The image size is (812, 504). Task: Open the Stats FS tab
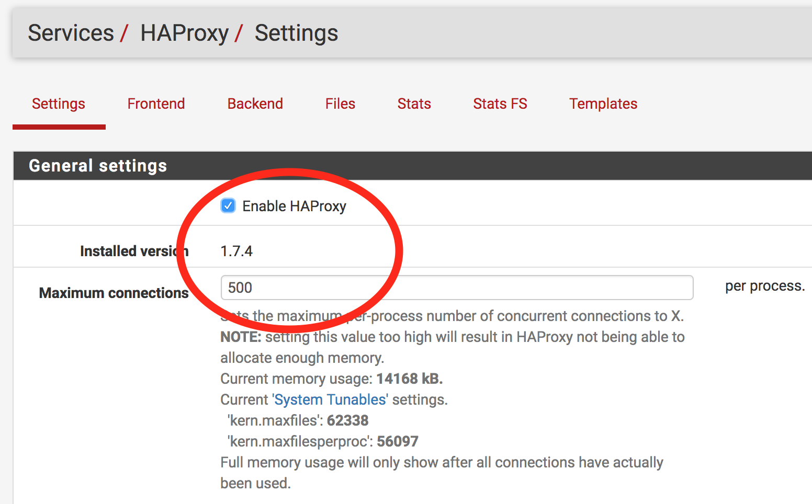point(500,104)
